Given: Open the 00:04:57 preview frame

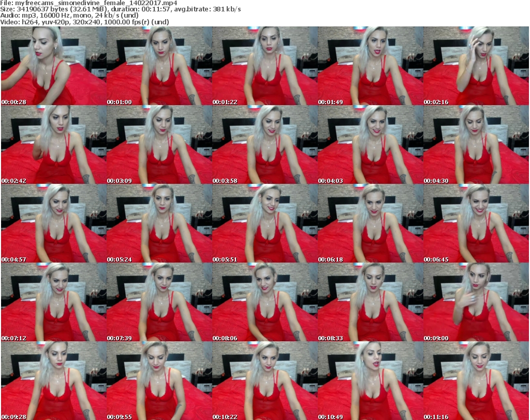Looking at the screenshot, I should click(x=54, y=224).
